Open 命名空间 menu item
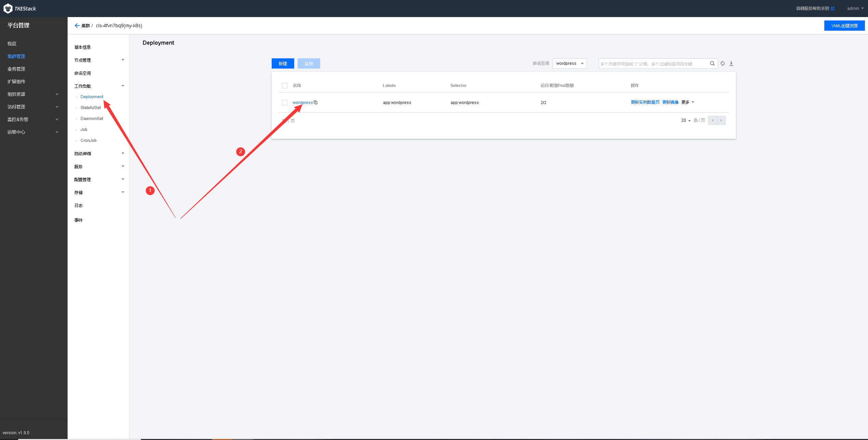 tap(83, 73)
